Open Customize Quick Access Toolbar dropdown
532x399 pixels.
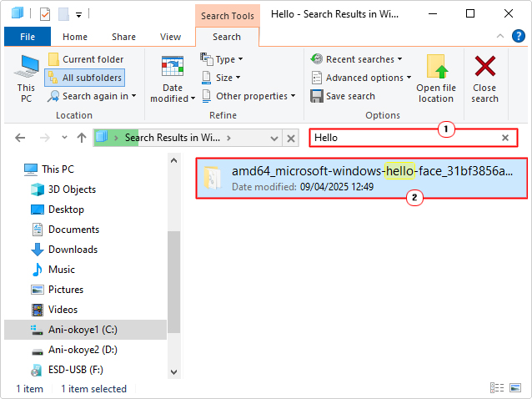(x=78, y=15)
